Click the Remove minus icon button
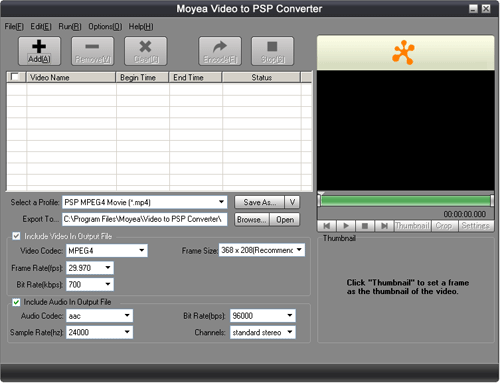Image resolution: width=500 pixels, height=383 pixels. [x=92, y=51]
